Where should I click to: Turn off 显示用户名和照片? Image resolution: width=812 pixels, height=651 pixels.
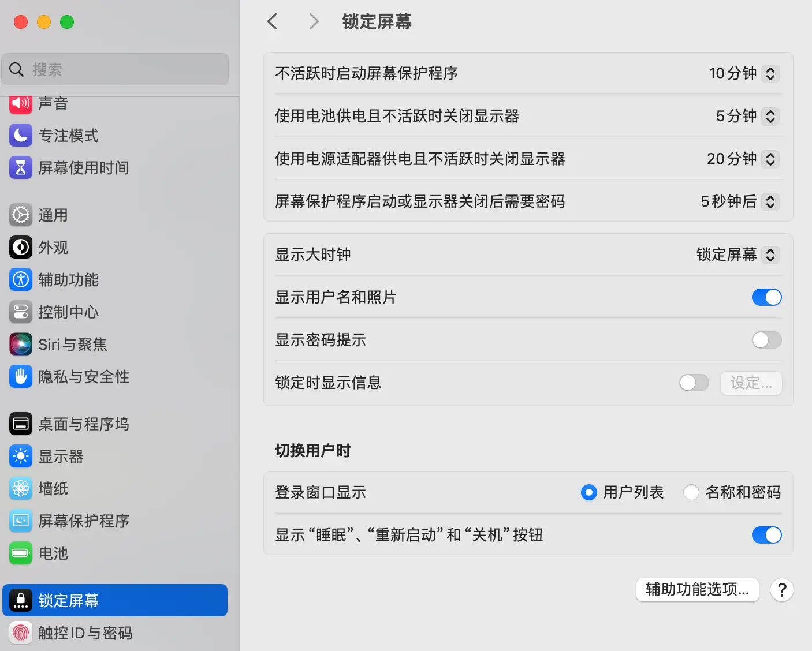coord(766,297)
